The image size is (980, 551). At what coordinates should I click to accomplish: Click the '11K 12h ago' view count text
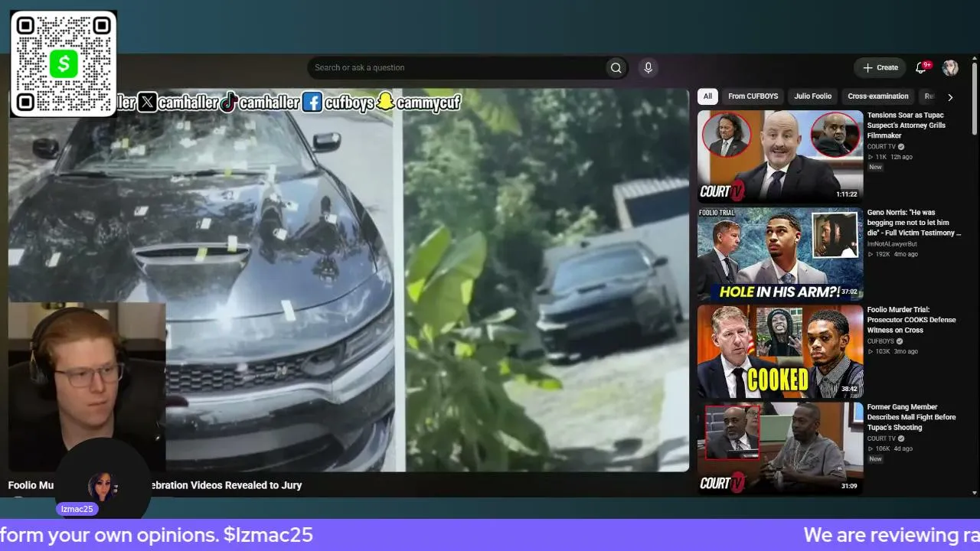(890, 157)
